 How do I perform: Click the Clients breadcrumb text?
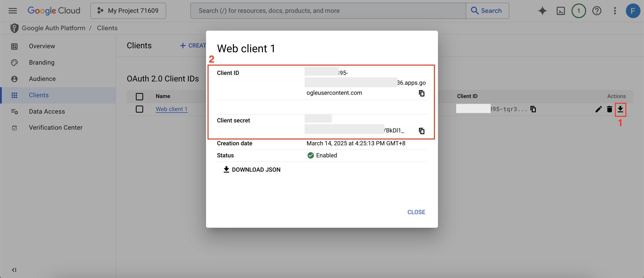pyautogui.click(x=107, y=28)
